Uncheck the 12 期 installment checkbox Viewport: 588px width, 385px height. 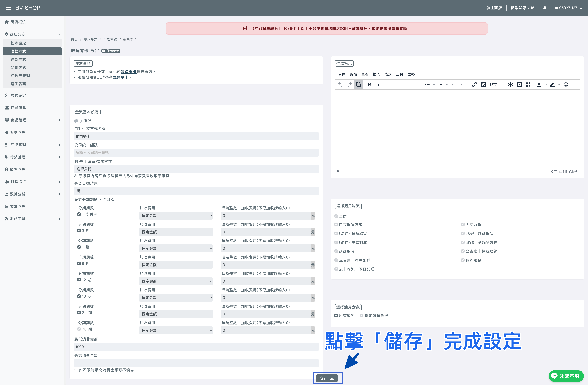(x=79, y=280)
